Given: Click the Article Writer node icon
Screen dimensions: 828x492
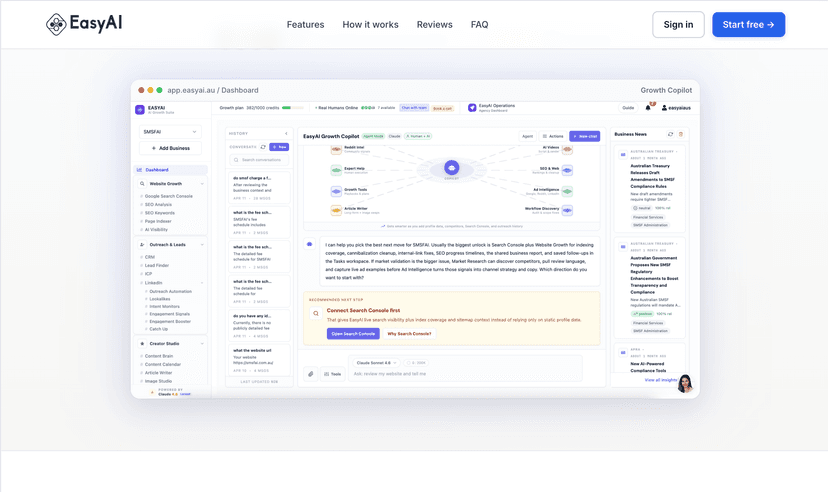Looking at the screenshot, I should 336,211.
